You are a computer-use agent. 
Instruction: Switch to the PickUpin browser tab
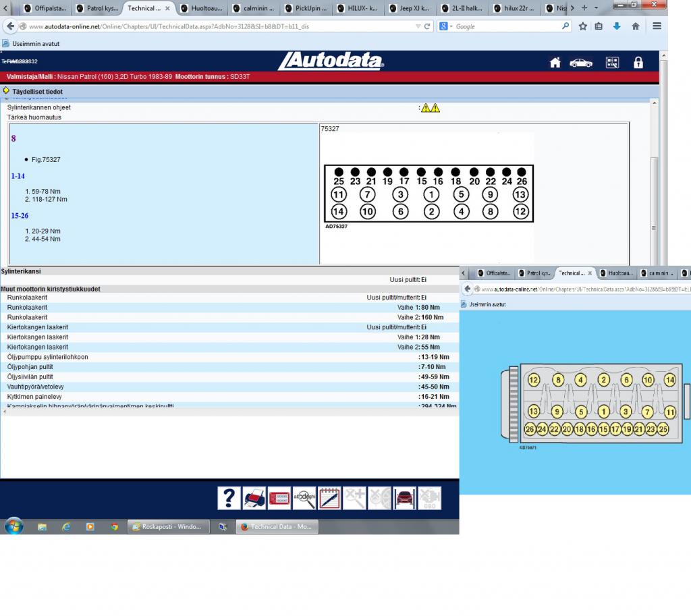307,8
